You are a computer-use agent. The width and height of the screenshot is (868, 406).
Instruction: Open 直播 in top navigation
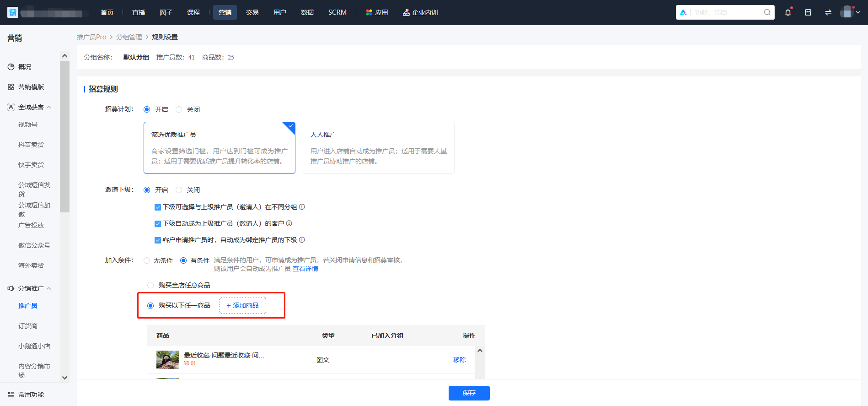[139, 12]
